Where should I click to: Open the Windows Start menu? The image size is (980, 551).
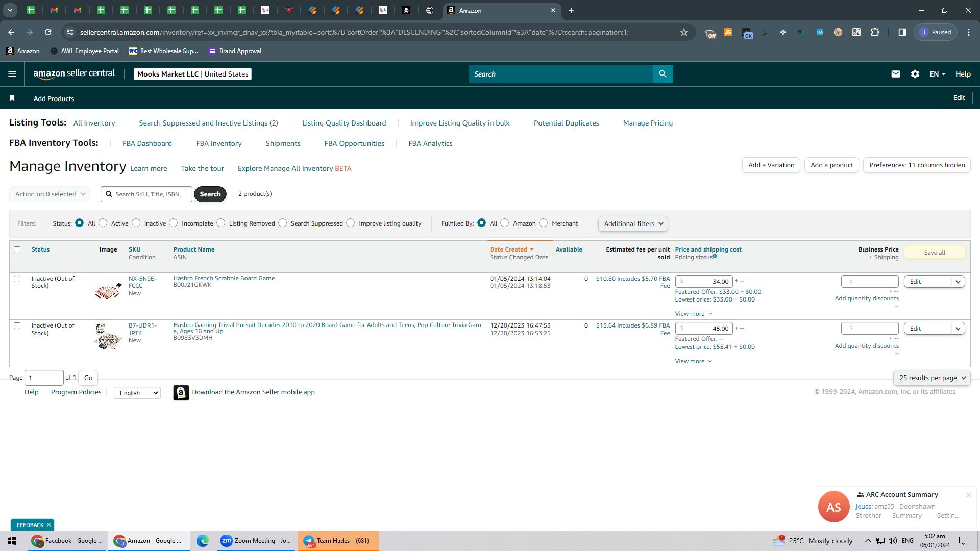12,541
